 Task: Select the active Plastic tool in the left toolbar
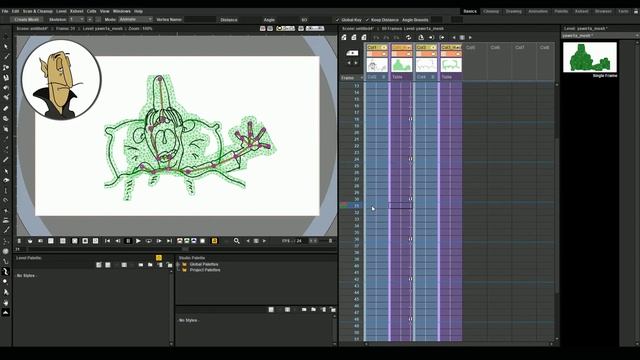tap(6, 271)
